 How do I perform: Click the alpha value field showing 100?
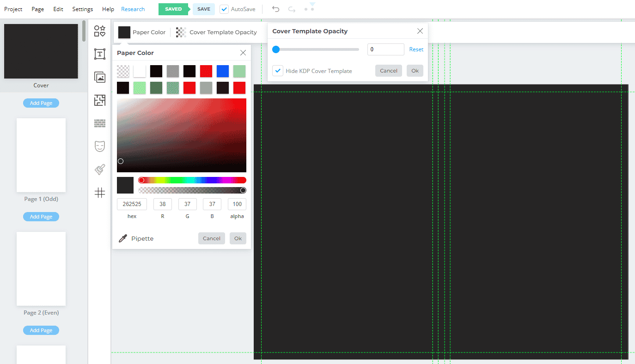237,204
